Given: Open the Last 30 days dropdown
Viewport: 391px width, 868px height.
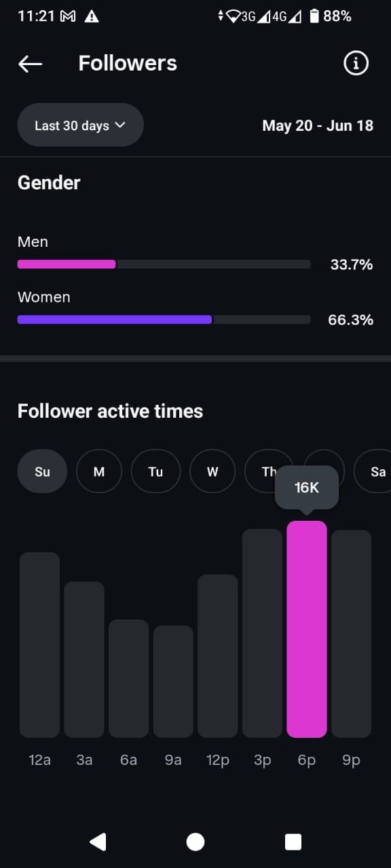Looking at the screenshot, I should click(x=80, y=125).
